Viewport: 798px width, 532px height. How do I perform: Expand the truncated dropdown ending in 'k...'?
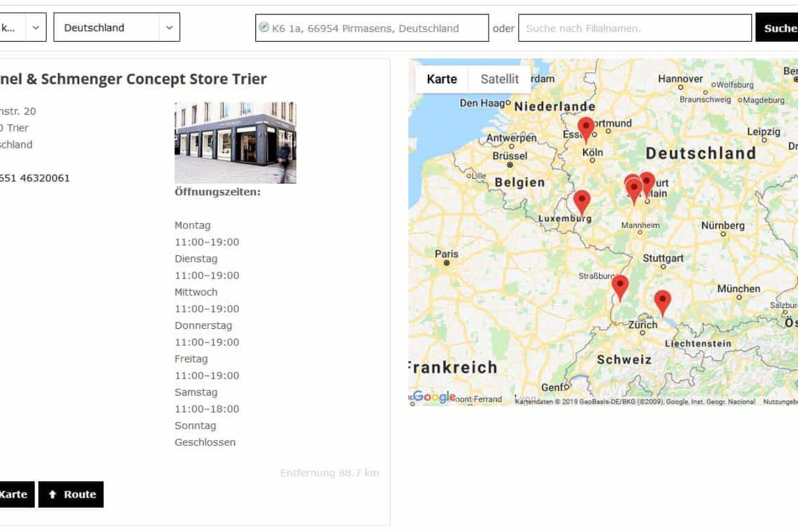pos(23,28)
